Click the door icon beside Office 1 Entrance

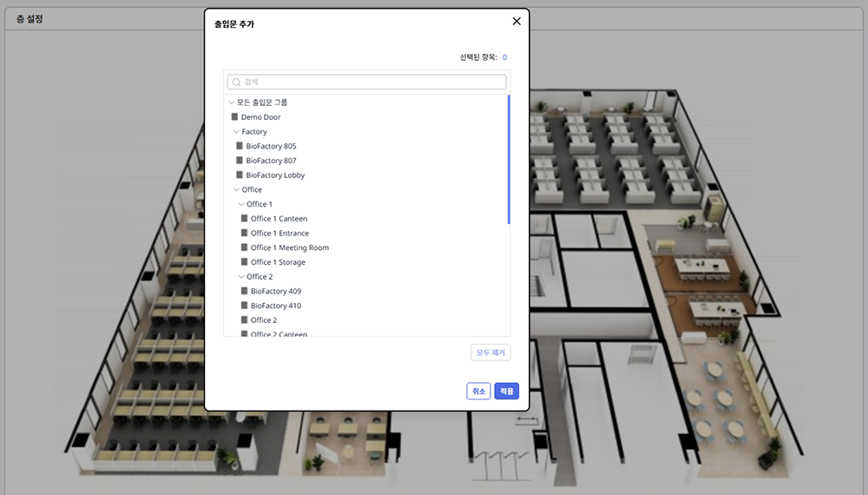244,234
